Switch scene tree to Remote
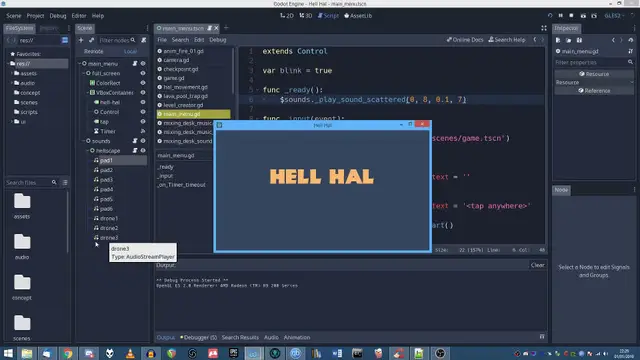Image resolution: width=640 pixels, height=360 pixels. point(93,51)
